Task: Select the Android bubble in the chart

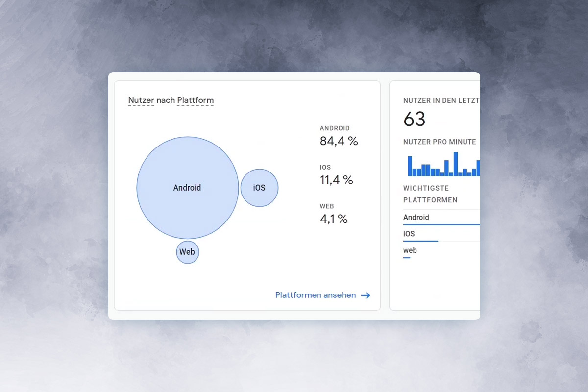Action: [x=187, y=188]
